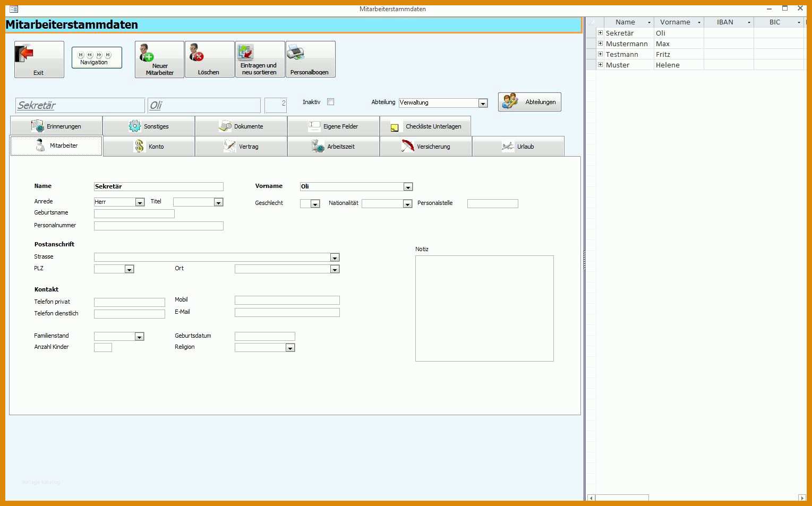Open the BIC column filter arrow
This screenshot has width=812, height=506.
(x=799, y=22)
